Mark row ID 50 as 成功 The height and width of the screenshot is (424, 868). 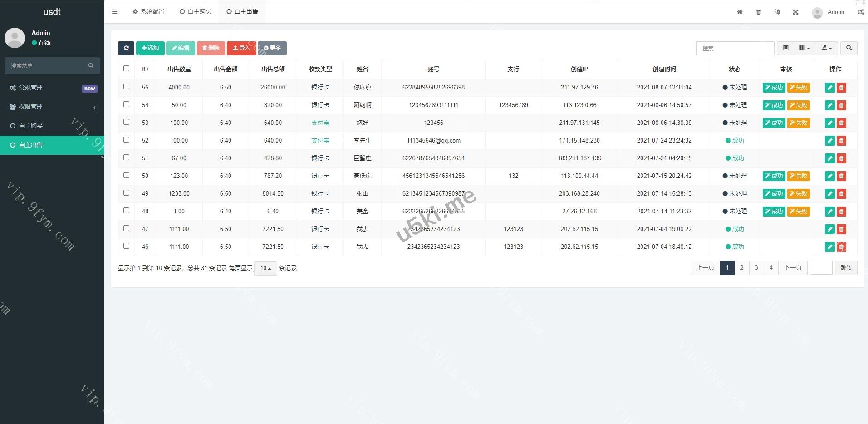point(774,176)
